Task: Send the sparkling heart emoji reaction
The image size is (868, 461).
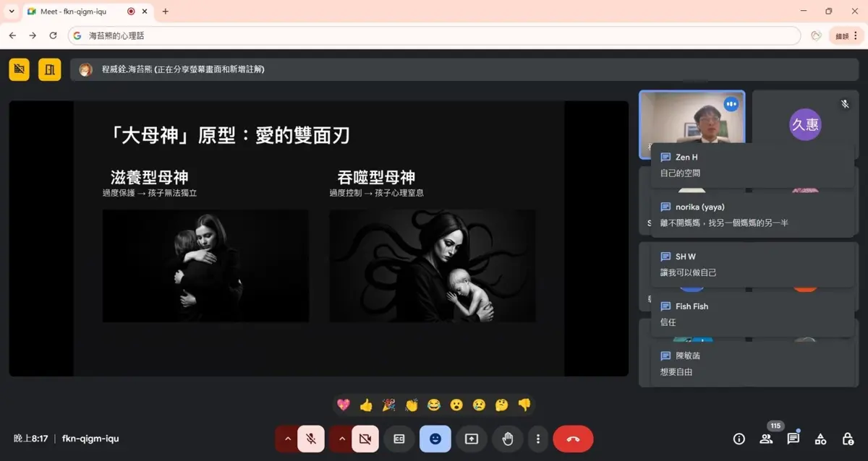Action: 344,405
